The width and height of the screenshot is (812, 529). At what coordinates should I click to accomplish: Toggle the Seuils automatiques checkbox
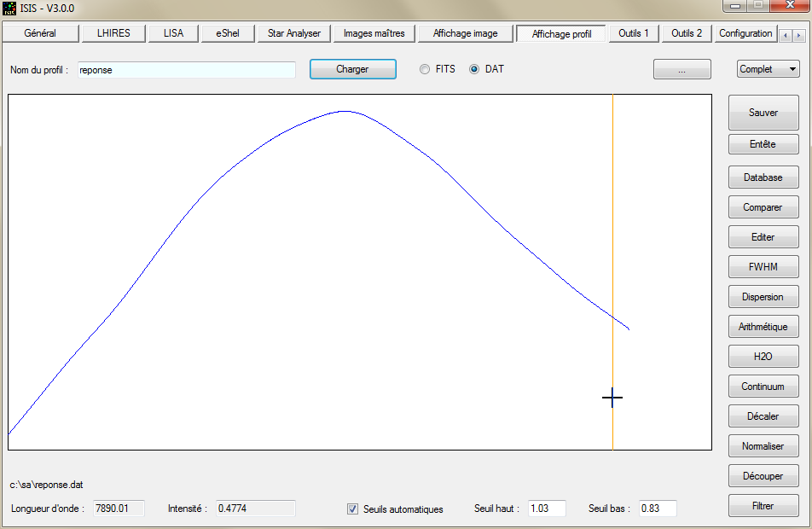[x=352, y=509]
